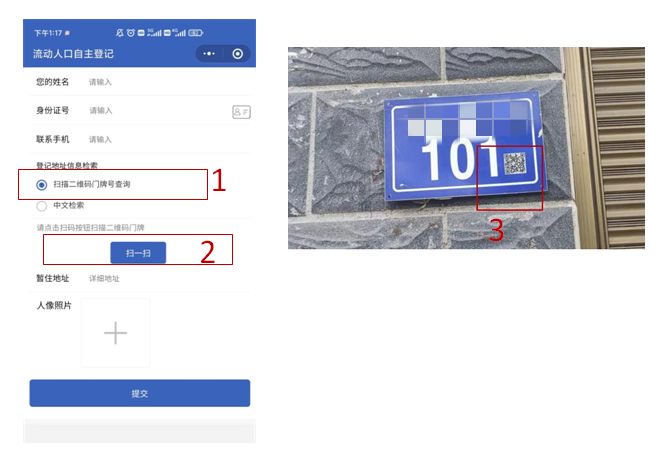This screenshot has width=661, height=451.
Task: Focus the 您的姓名 input field
Action: 169,82
